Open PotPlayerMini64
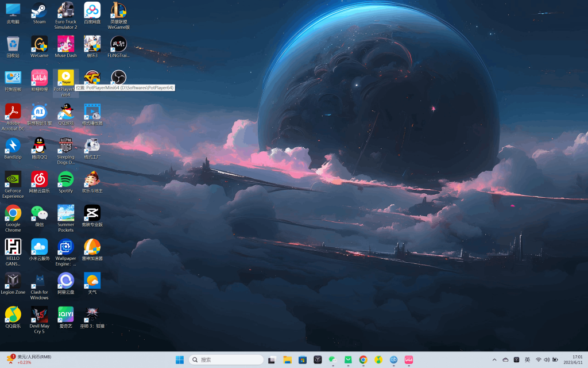 (x=65, y=78)
